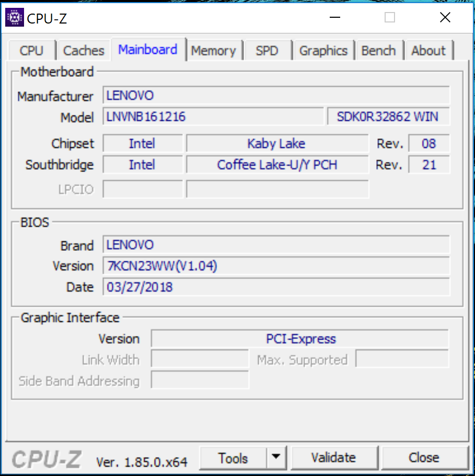Click the Chipset vendor Intel field
475x476 pixels.
click(x=143, y=143)
